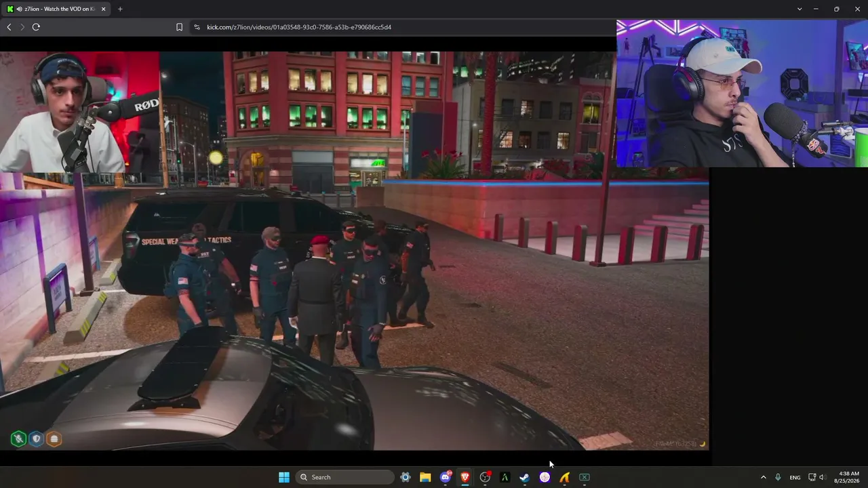
Task: Open the network quick settings icon
Action: (x=812, y=477)
